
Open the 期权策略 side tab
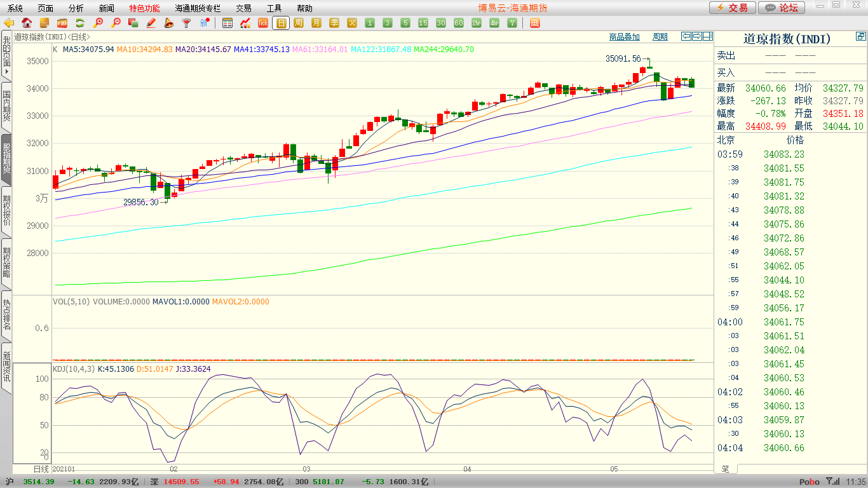click(6, 263)
